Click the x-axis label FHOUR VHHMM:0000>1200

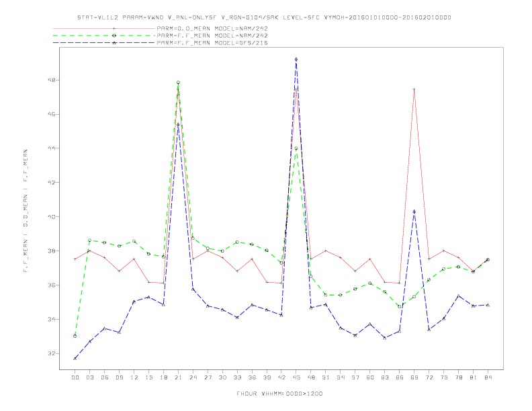pyautogui.click(x=279, y=394)
